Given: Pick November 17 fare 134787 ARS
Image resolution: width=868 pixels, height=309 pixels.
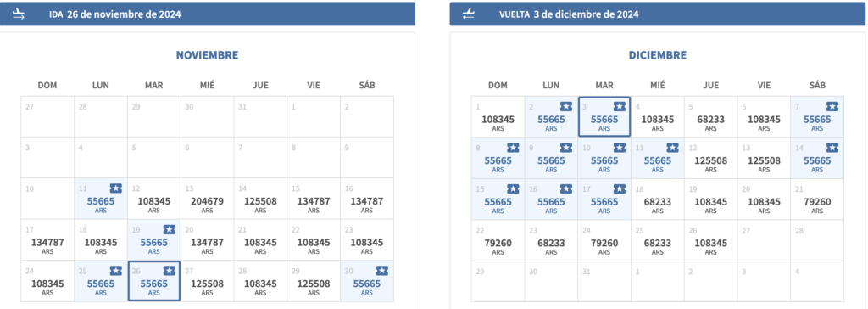Looking at the screenshot, I should coord(47,240).
